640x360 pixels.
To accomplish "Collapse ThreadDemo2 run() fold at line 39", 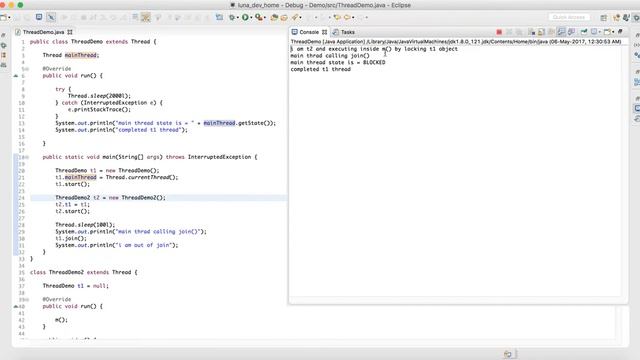I will click(27, 300).
